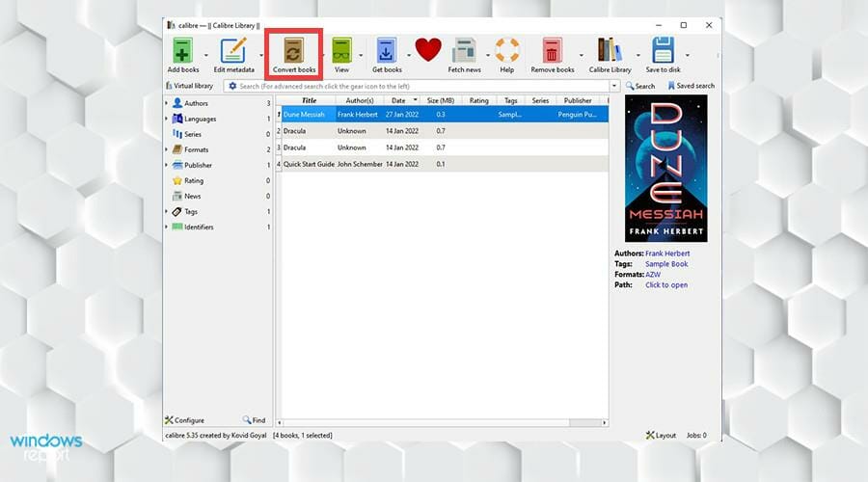Viewport: 868px width, 482px height.
Task: Sort by the Publisher column header
Action: point(578,100)
